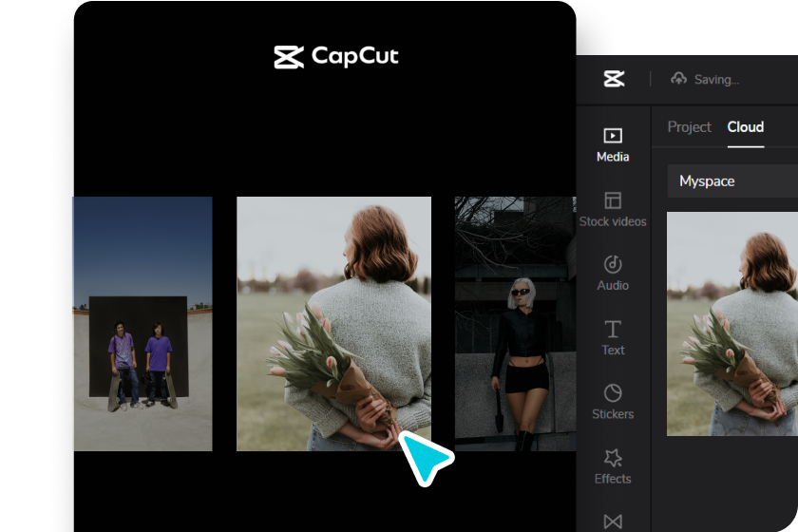The height and width of the screenshot is (532, 798).
Task: Select center woman with tulips photo
Action: pos(333,324)
